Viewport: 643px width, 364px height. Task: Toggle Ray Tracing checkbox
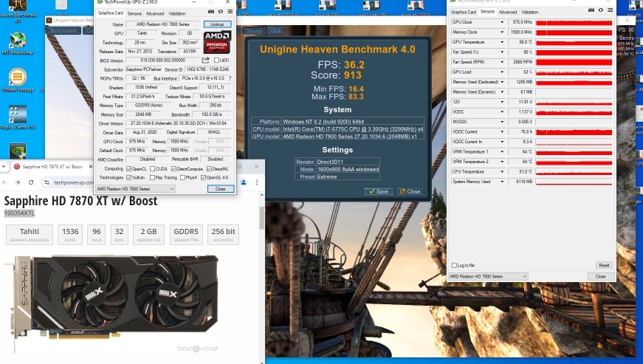[x=153, y=177]
